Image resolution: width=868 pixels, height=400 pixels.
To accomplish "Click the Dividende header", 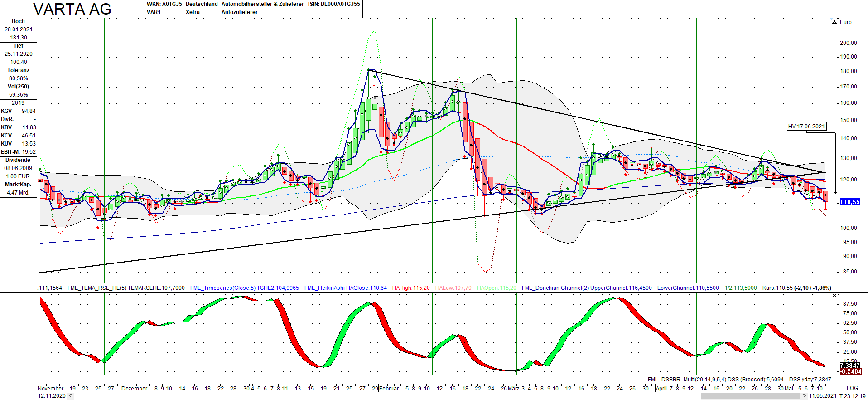I will pos(18,160).
